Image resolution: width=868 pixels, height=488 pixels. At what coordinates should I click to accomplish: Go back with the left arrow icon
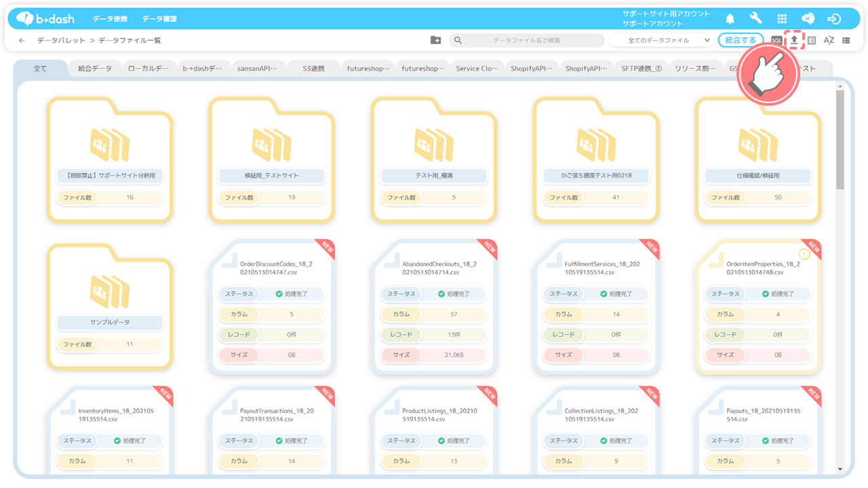(x=22, y=41)
